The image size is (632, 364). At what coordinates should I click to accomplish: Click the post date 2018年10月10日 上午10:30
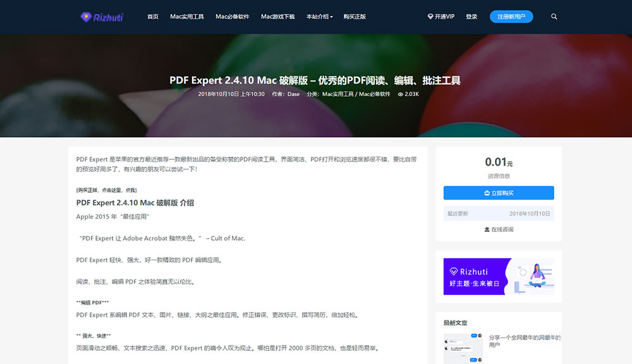(231, 94)
